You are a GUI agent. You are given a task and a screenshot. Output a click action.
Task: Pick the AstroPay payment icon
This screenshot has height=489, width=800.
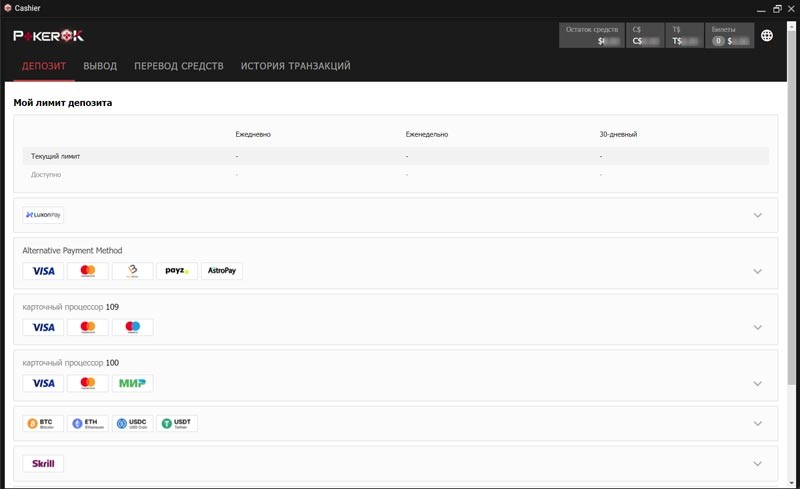tap(222, 271)
